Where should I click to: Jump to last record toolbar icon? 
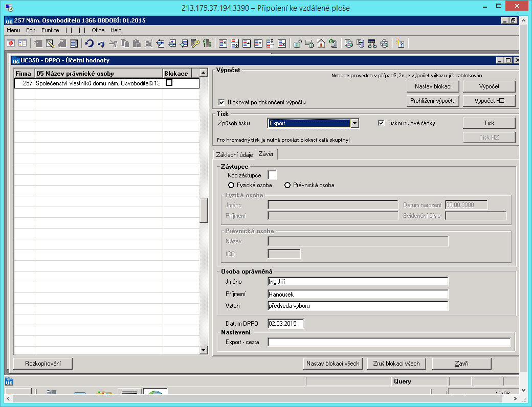[x=282, y=43]
